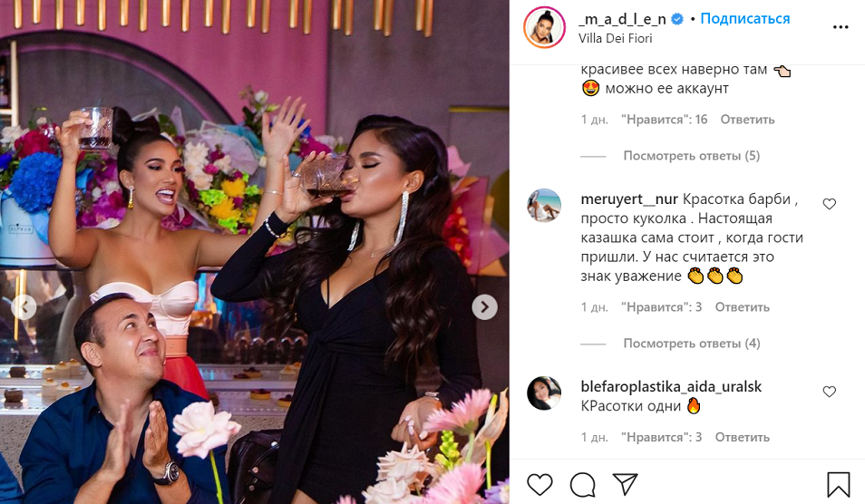This screenshot has width=865, height=504.
Task: Click the verified badge beside _m_a_d_l_e_n
Action: tap(677, 19)
